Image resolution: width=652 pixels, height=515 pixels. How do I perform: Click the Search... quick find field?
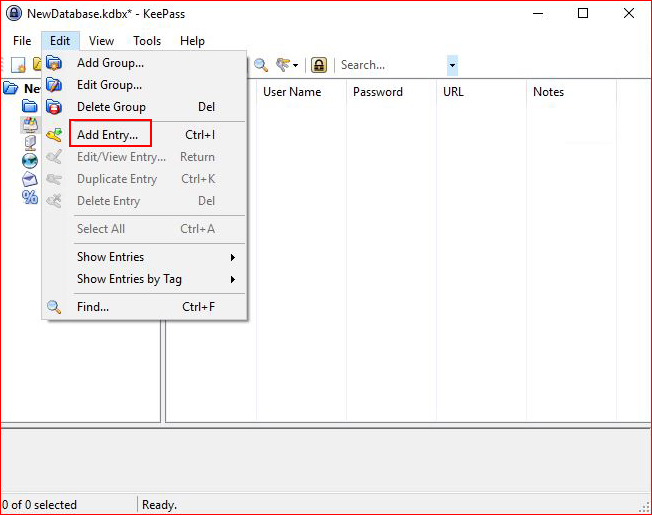392,65
